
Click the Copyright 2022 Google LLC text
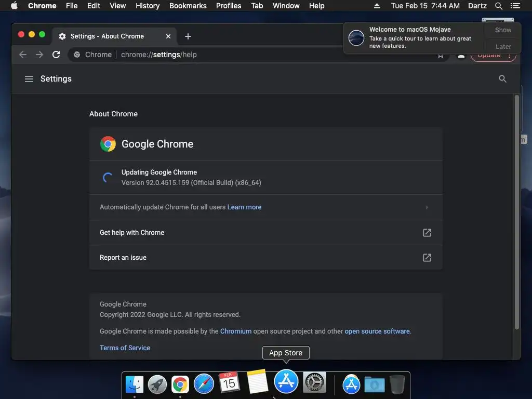(170, 314)
